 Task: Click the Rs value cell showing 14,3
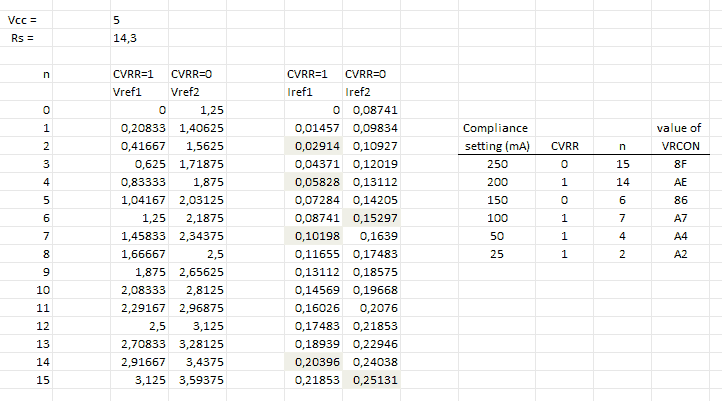[x=124, y=37]
